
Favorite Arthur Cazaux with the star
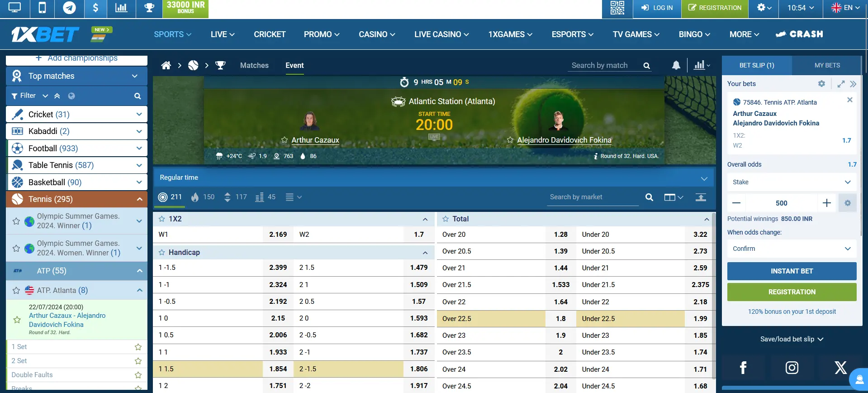[285, 140]
